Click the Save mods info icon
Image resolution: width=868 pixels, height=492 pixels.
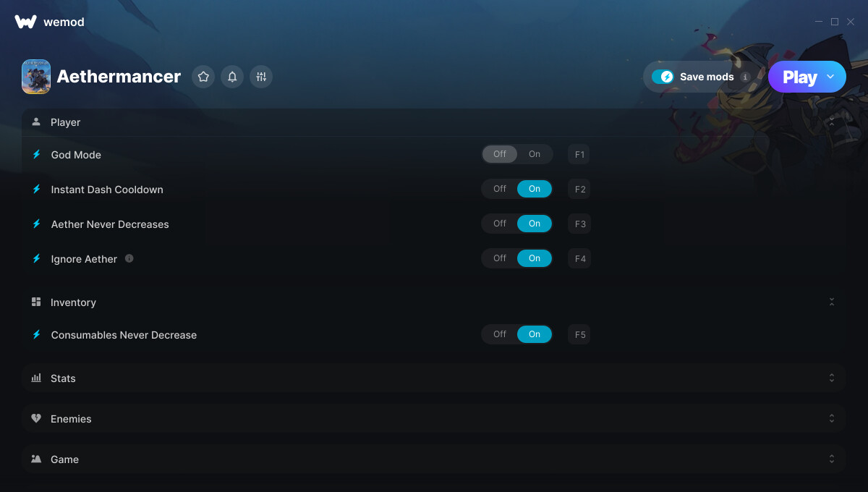click(745, 77)
